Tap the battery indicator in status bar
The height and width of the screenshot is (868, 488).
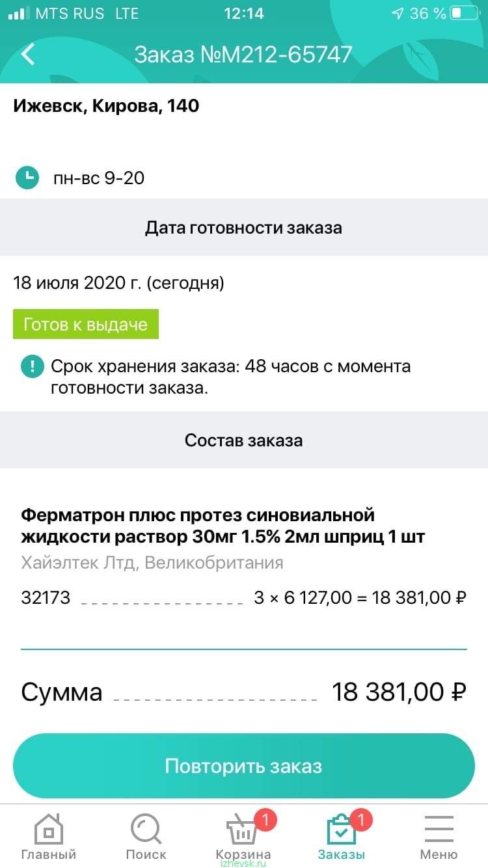point(465,14)
